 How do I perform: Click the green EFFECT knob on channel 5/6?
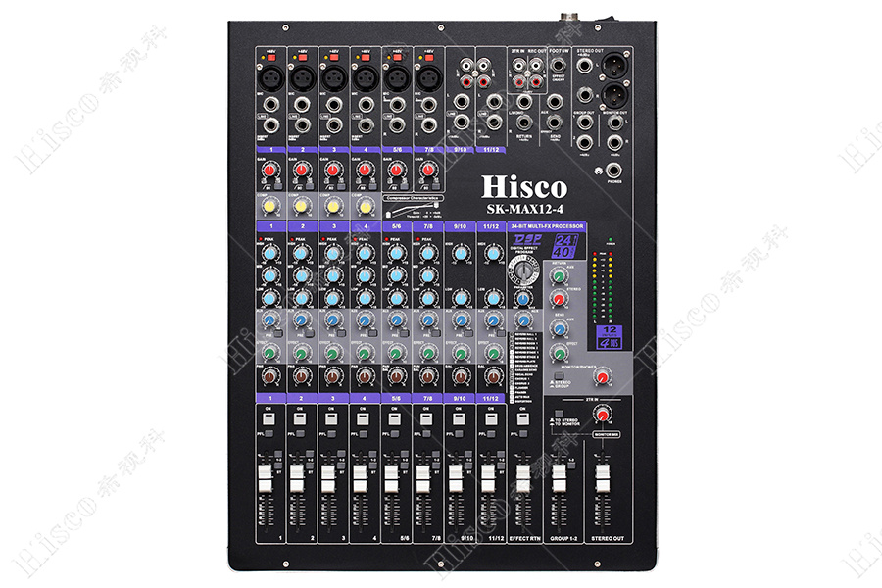tap(396, 352)
